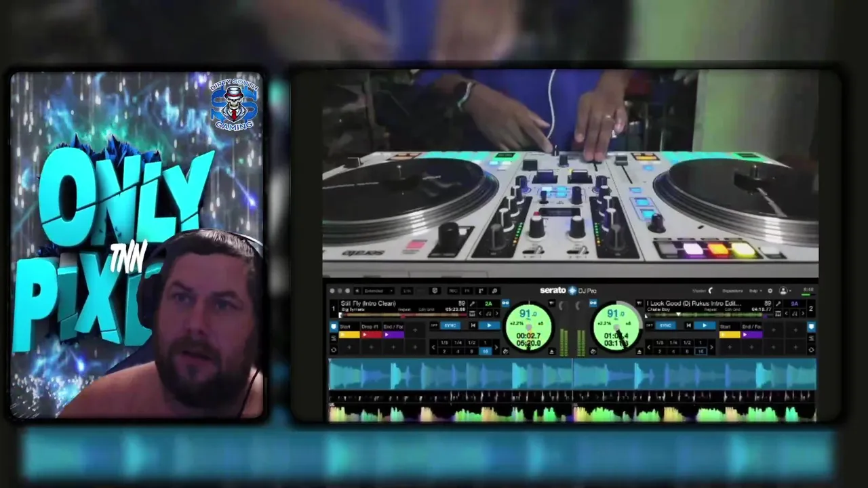Image resolution: width=868 pixels, height=488 pixels.
Task: Eject track from deck 1
Action: pos(552,351)
